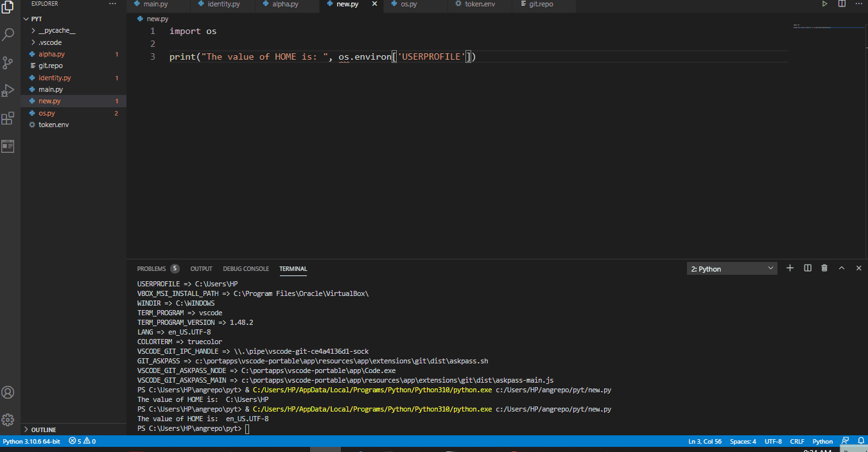
Task: Kill the terminal with the trash icon
Action: [x=824, y=268]
